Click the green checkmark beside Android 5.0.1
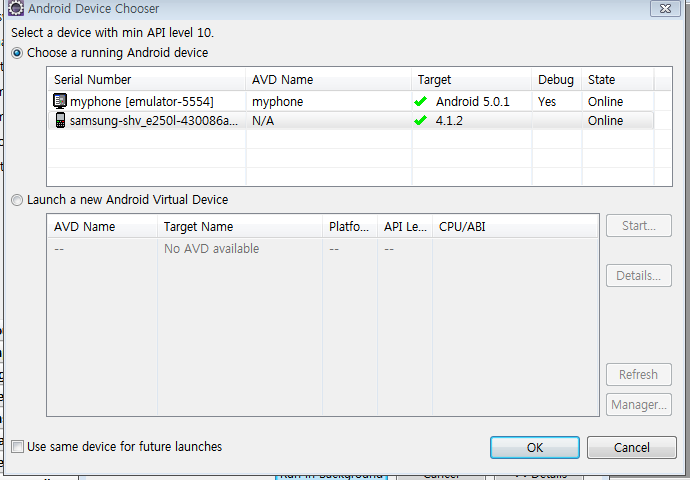This screenshot has height=480, width=690. coord(420,102)
